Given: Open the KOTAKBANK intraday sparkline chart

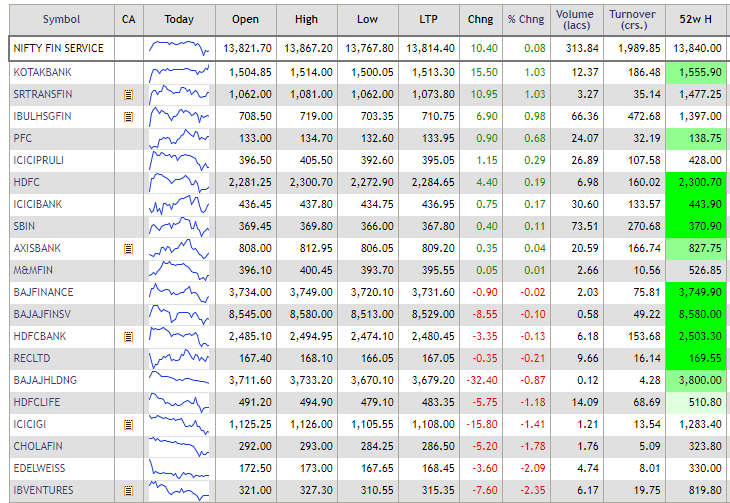Looking at the screenshot, I should tap(179, 72).
